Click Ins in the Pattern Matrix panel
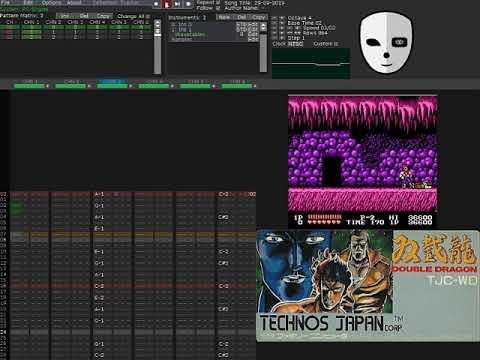 coord(65,16)
